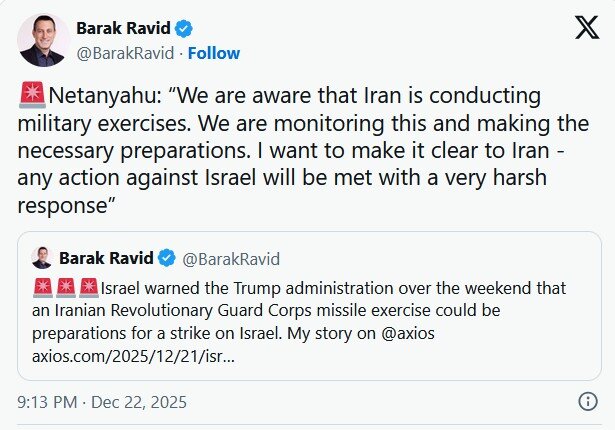This screenshot has height=430, width=615.
Task: Click the quoted @BarakRavid handle
Action: (231, 259)
